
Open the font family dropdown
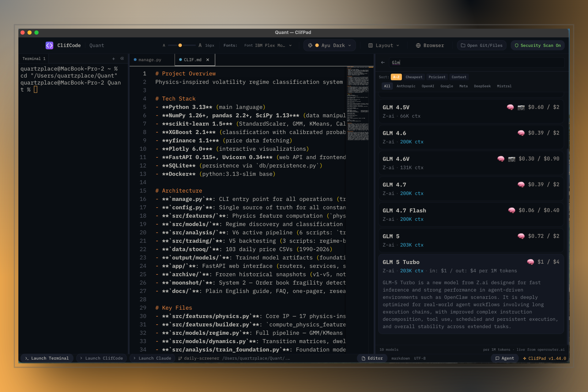[268, 45]
